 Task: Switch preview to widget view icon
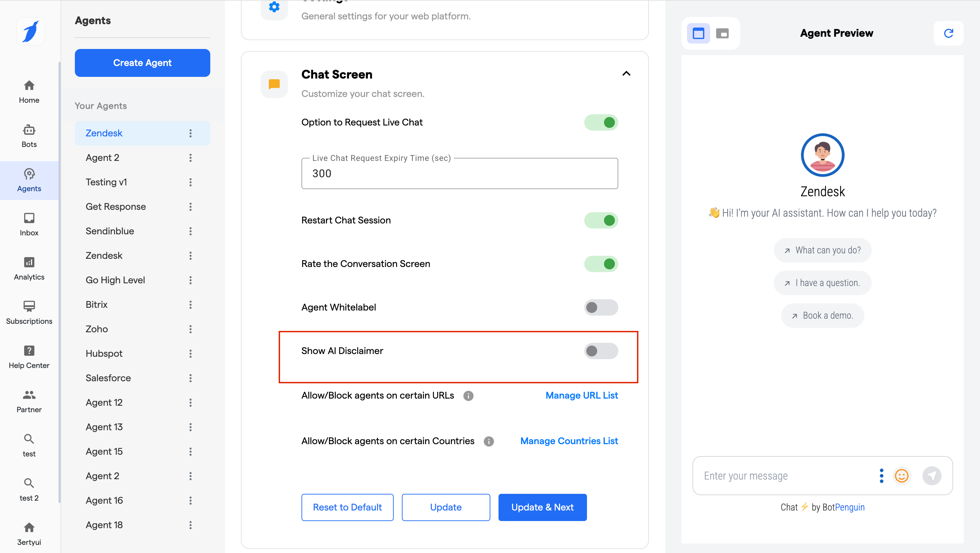click(x=722, y=33)
